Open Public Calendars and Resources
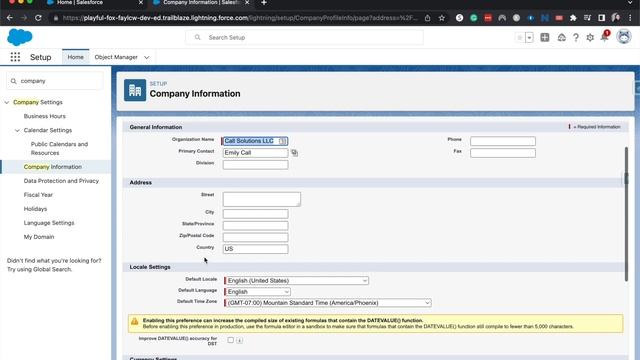 [x=59, y=149]
